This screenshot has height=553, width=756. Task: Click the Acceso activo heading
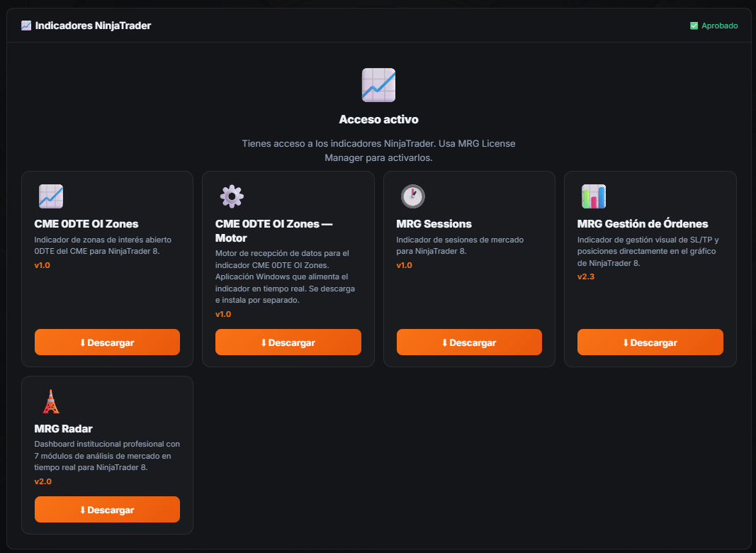coord(378,119)
